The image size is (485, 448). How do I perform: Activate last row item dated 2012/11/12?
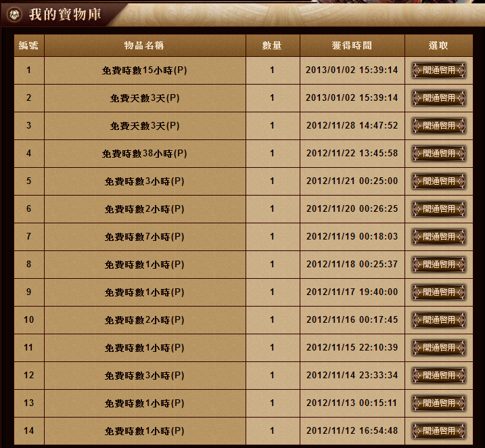438,430
